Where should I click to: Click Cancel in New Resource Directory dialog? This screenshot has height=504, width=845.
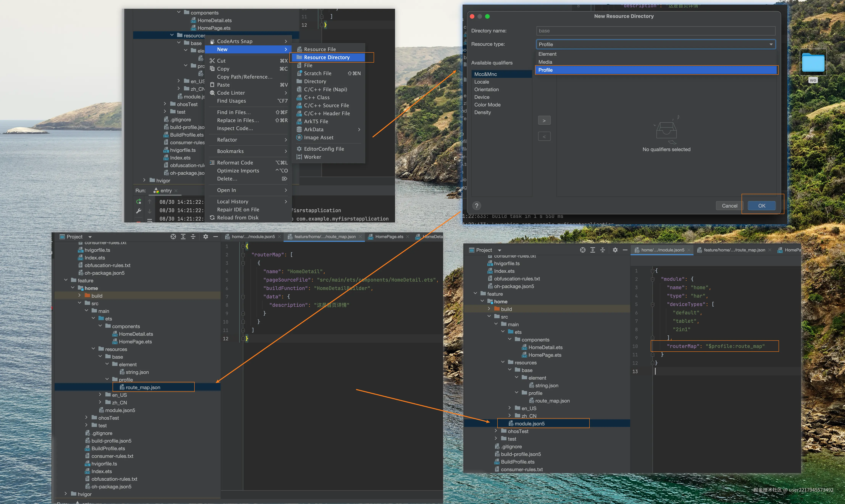click(730, 205)
